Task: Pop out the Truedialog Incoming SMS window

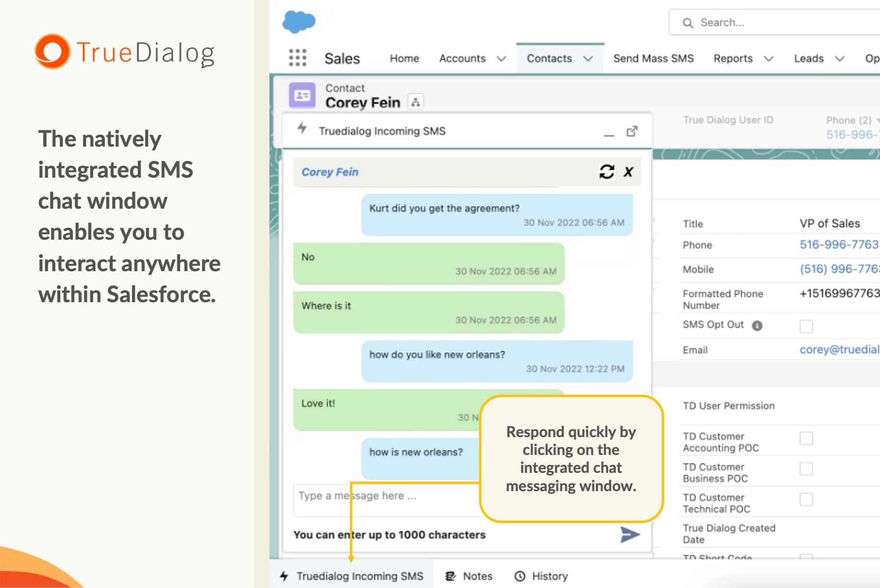Action: pyautogui.click(x=632, y=131)
